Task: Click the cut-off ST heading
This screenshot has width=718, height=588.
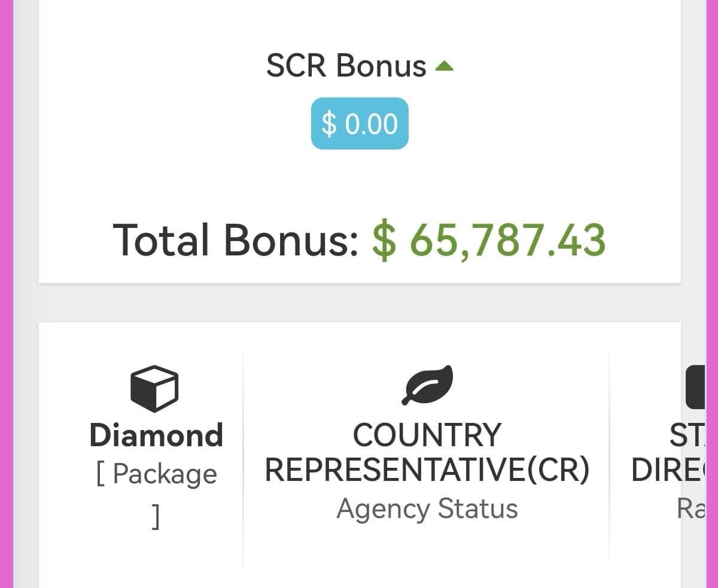Action: pyautogui.click(x=687, y=436)
